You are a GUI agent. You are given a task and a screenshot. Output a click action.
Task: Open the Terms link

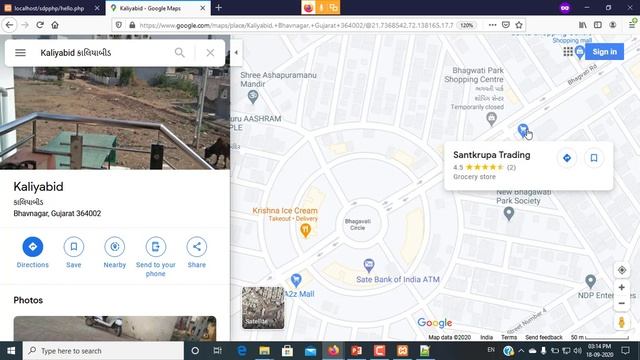509,337
